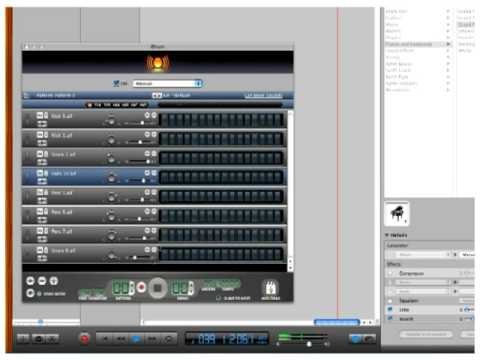This screenshot has width=480, height=360.
Task: Open the track editor scissors button
Action: [52, 339]
